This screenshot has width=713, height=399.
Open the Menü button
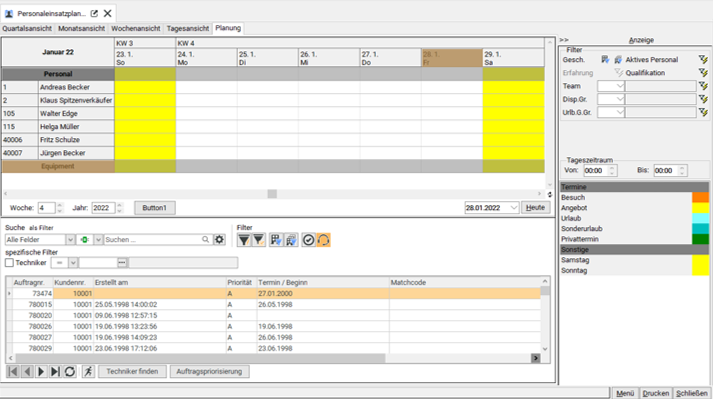[625, 393]
